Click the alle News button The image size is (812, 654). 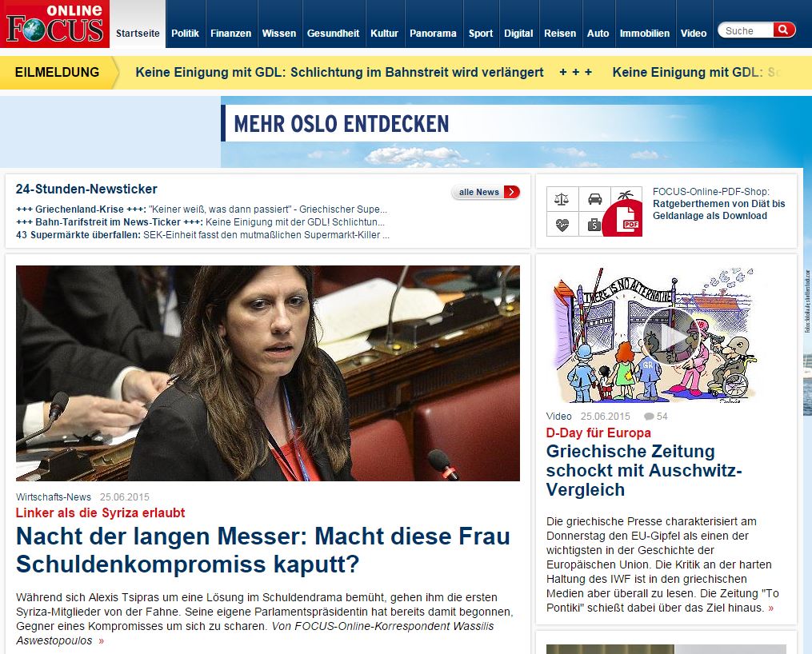pos(486,192)
